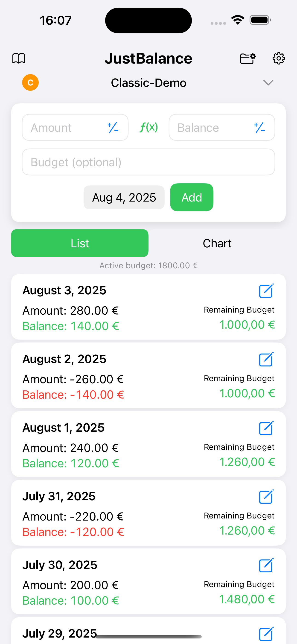Tap the orange C account avatar
The image size is (297, 644).
coord(30,82)
